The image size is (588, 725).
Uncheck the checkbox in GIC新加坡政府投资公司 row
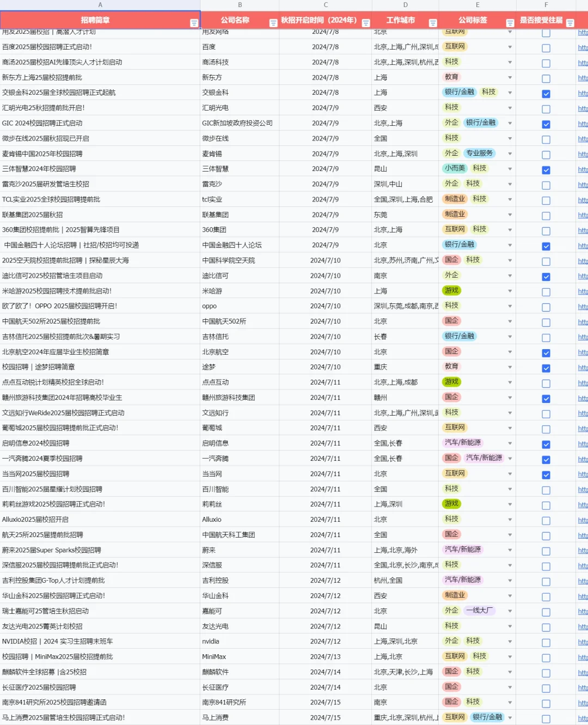546,124
